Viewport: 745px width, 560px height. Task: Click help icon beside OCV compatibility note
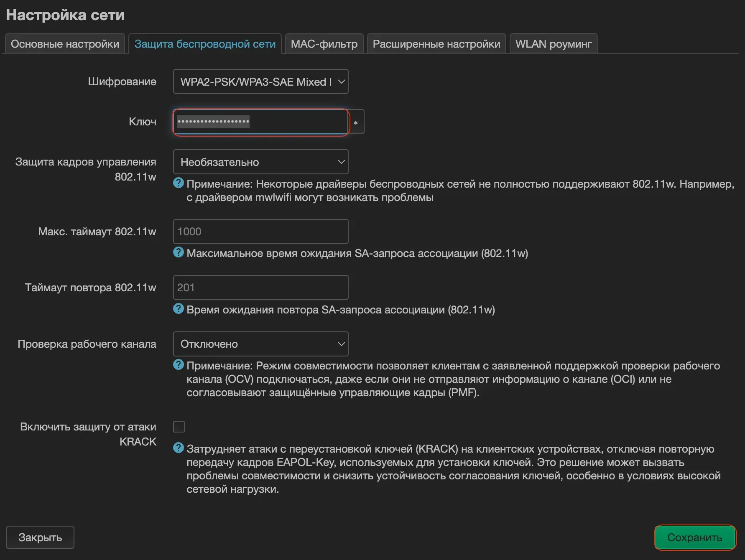pyautogui.click(x=179, y=365)
